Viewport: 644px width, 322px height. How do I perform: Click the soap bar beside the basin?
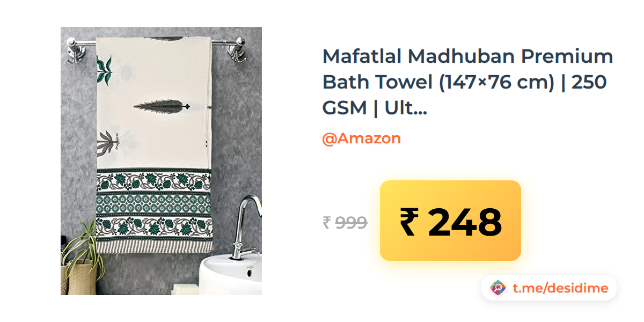(184, 289)
